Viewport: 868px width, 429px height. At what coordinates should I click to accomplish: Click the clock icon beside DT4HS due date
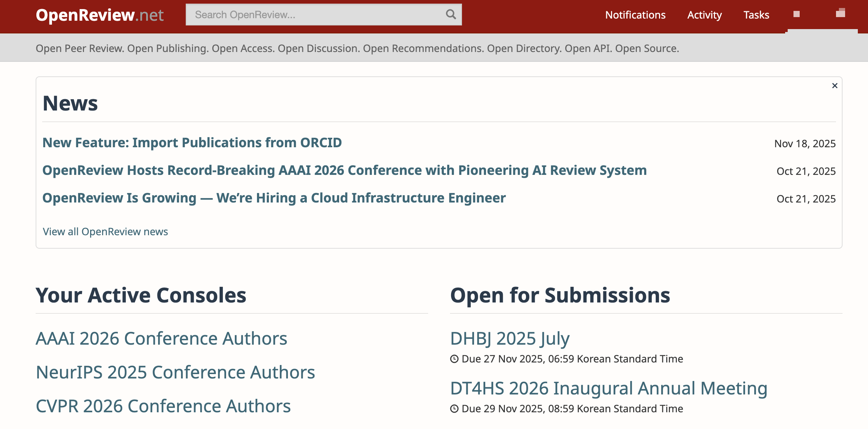point(454,409)
